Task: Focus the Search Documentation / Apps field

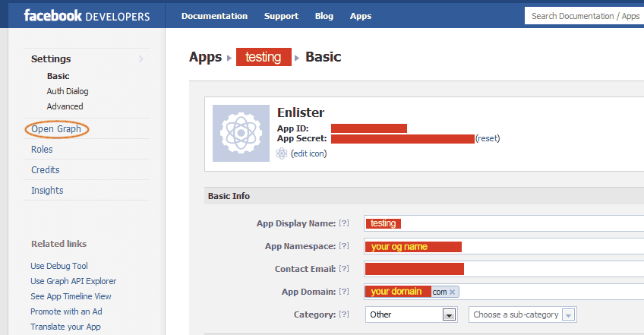Action: 584,16
